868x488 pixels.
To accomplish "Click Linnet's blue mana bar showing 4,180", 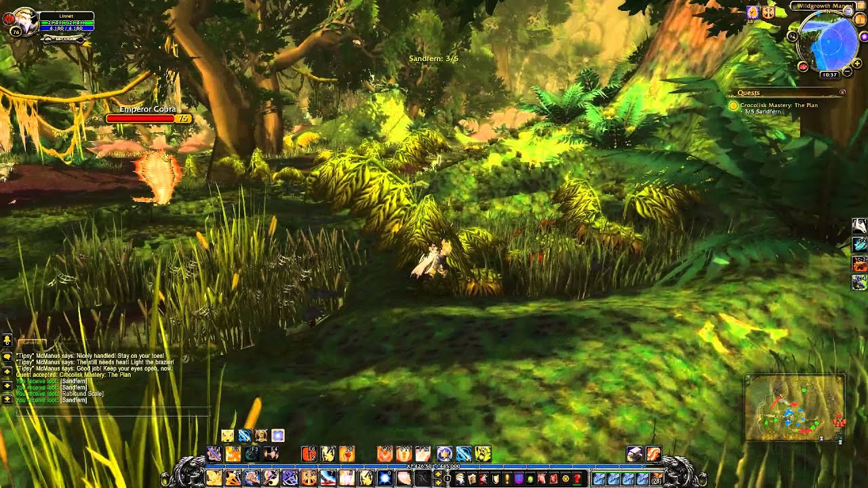I will 66,28.
